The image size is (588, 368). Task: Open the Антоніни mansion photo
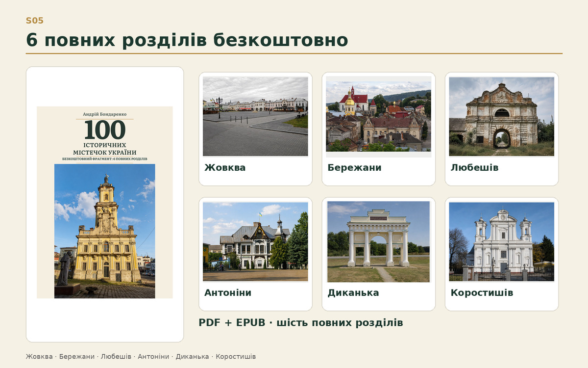pos(255,241)
